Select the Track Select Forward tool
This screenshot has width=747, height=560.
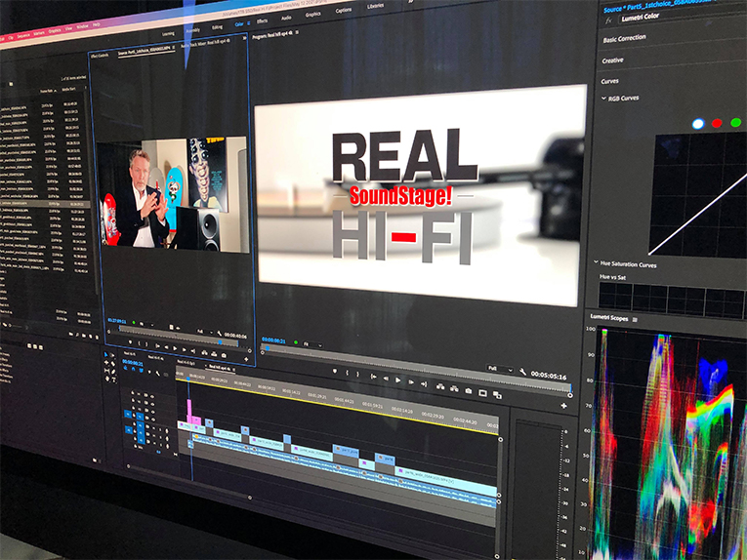[x=112, y=355]
